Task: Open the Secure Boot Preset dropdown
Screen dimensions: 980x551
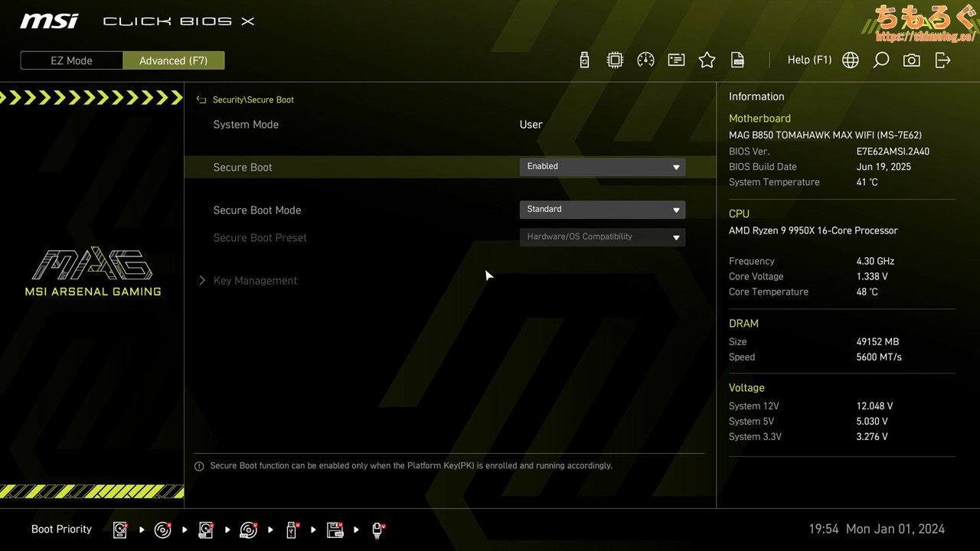Action: (x=602, y=237)
